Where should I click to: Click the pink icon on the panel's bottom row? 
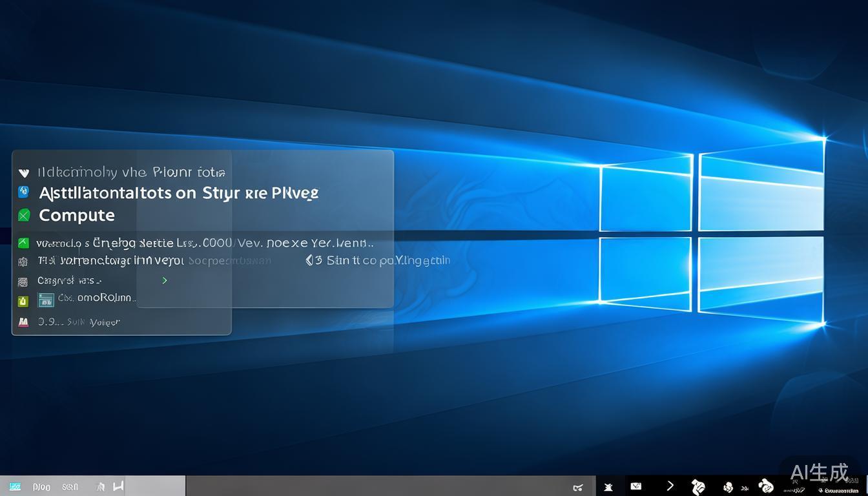[23, 322]
